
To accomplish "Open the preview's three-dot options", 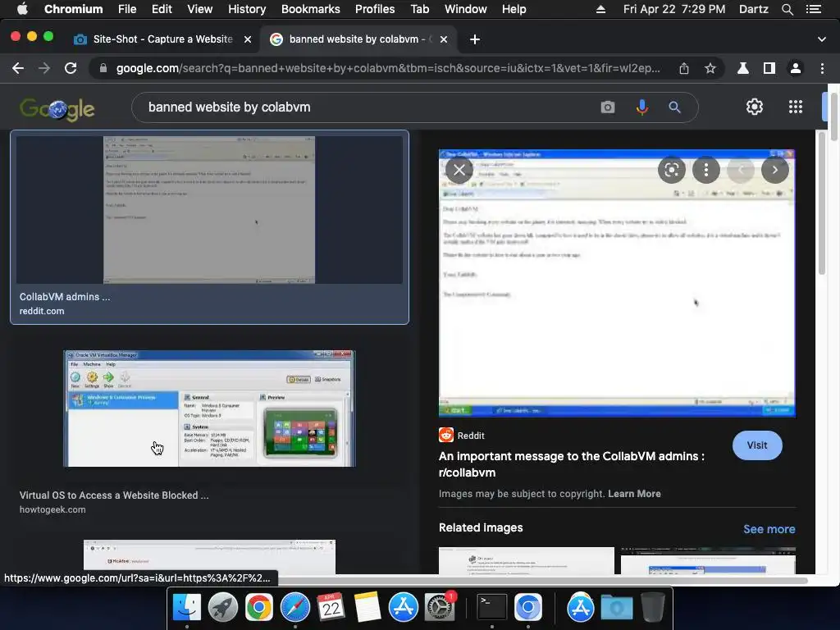I will 706,170.
